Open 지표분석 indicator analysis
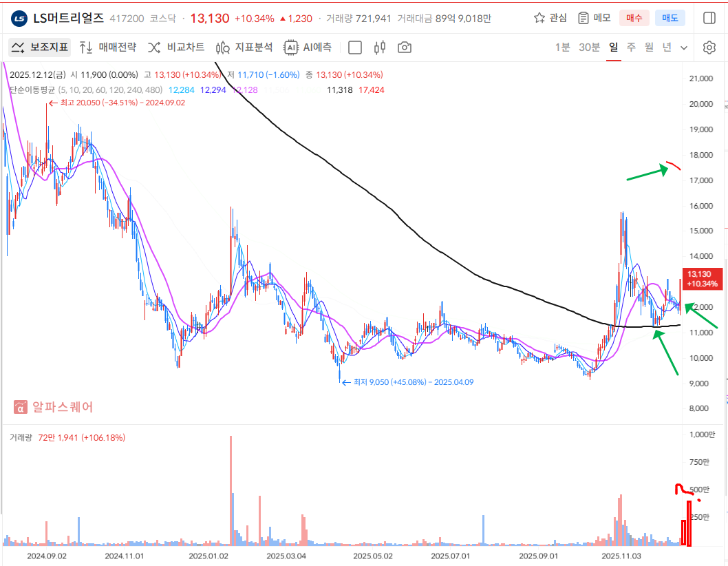This screenshot has width=728, height=566. (244, 48)
